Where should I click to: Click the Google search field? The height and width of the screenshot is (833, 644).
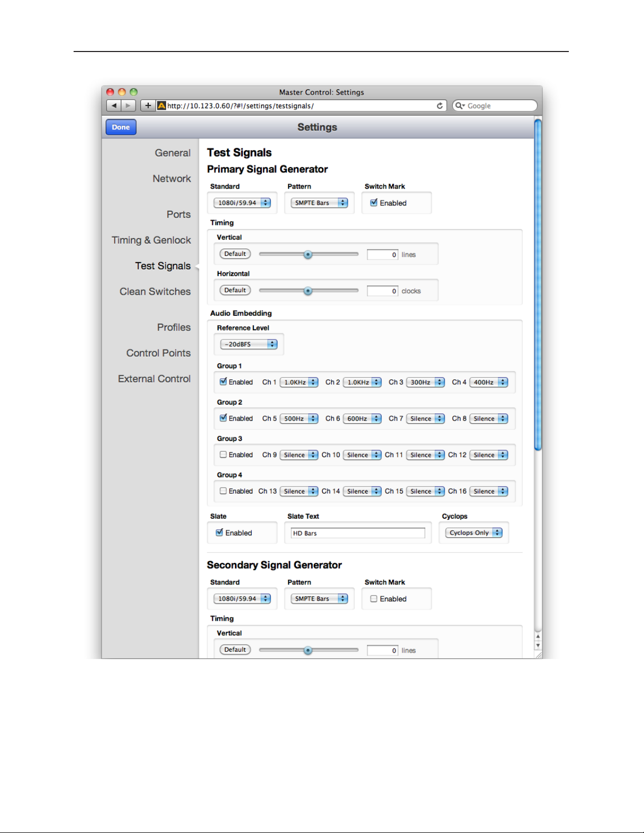[495, 106]
